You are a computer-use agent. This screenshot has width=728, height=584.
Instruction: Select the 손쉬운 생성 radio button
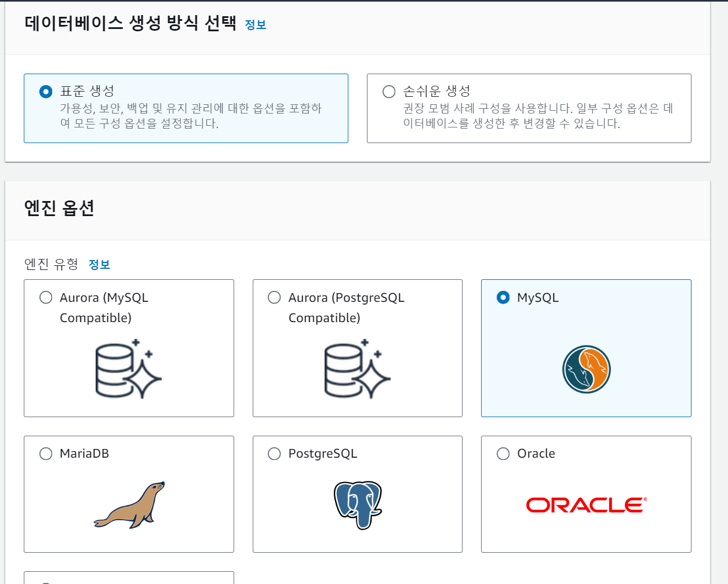(x=389, y=92)
